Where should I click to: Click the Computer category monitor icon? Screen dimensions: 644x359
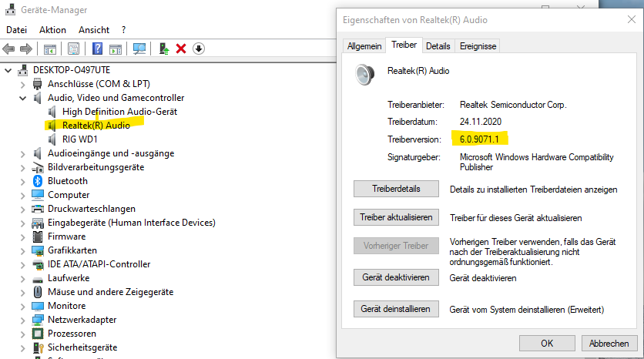click(x=38, y=195)
